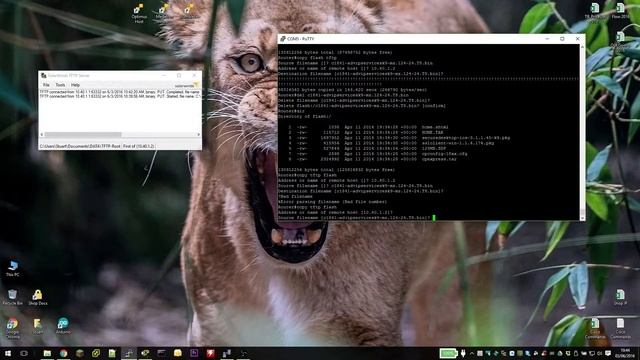Open the Shop P spreadsheet desktop icon
This screenshot has width=640, height=360.
pos(620,297)
